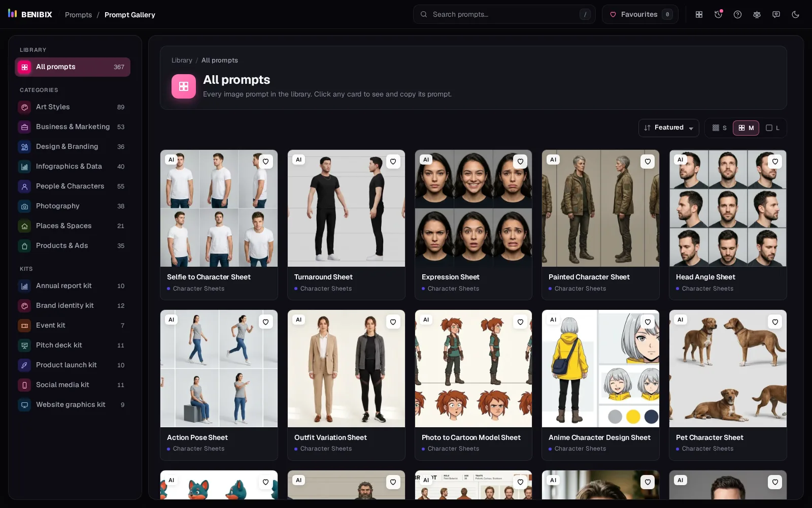This screenshot has height=508, width=812.
Task: Favourite the Anime Character Design Sheet card
Action: [648, 322]
